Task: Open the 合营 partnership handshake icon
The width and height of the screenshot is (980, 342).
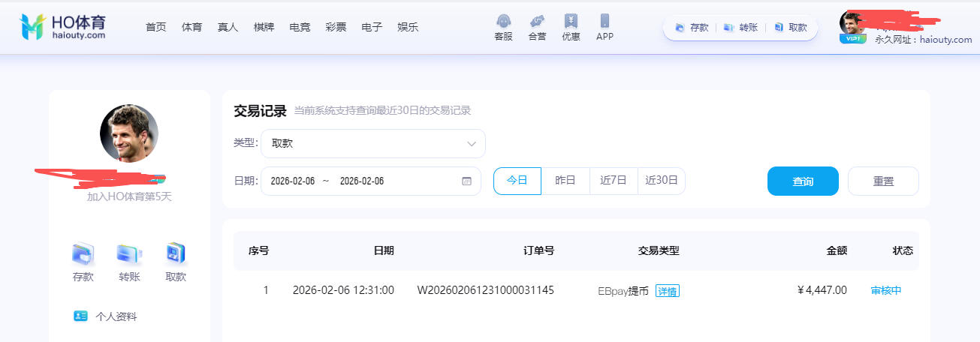Action: point(537,21)
